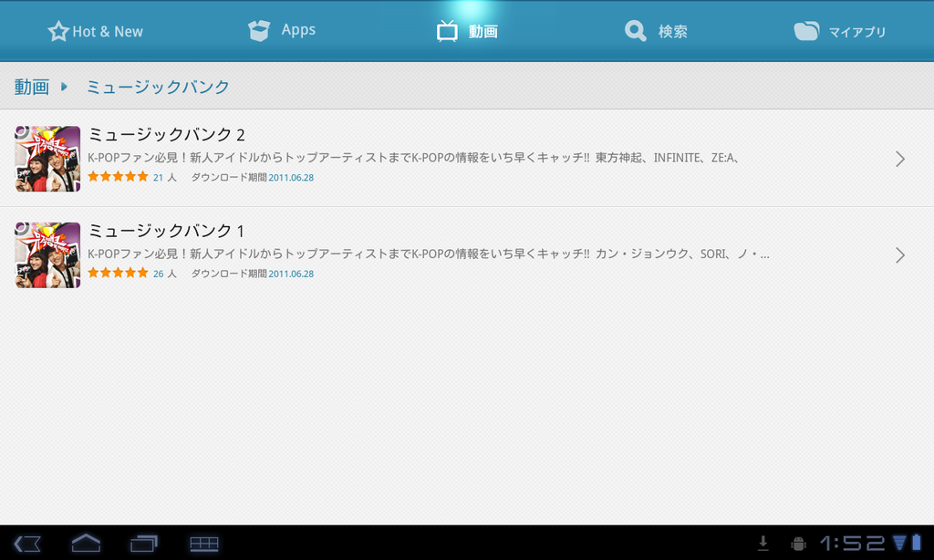Viewport: 934px width, 560px height.
Task: Click ミュージックバンク 2 download date 2011.06.28
Action: [291, 178]
